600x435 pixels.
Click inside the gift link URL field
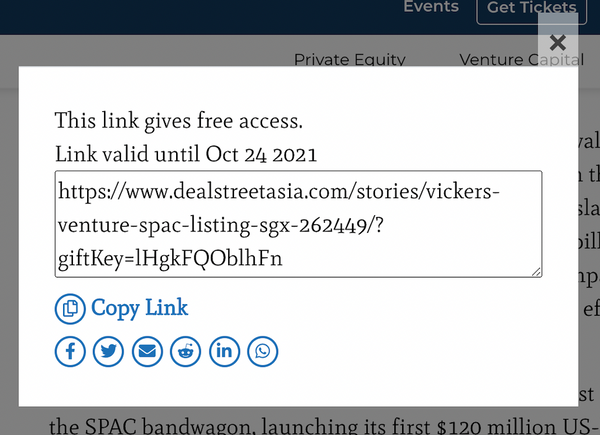[298, 224]
